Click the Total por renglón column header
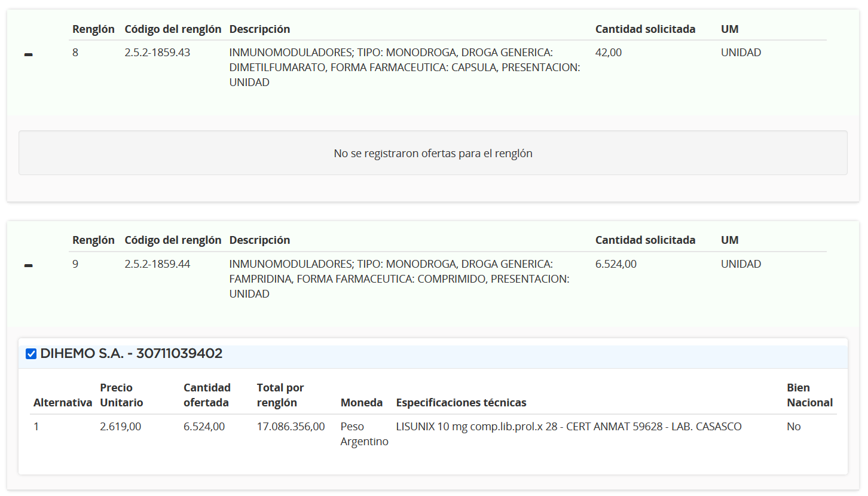The height and width of the screenshot is (496, 868). point(280,395)
